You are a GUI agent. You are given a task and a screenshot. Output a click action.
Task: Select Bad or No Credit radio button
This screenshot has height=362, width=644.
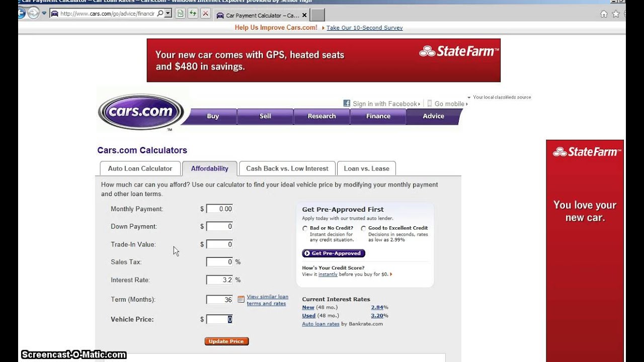305,228
